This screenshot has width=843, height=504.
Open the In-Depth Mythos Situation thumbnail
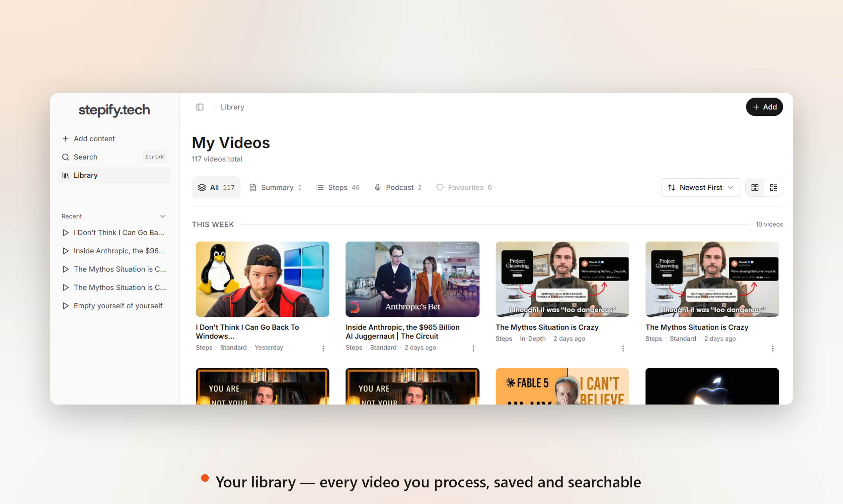point(562,279)
